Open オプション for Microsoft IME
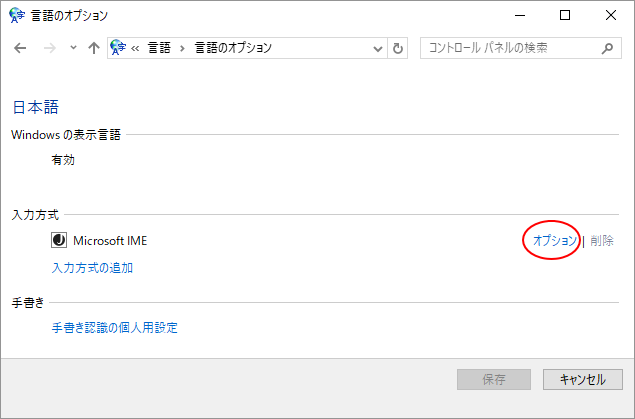The width and height of the screenshot is (635, 419). tap(554, 240)
